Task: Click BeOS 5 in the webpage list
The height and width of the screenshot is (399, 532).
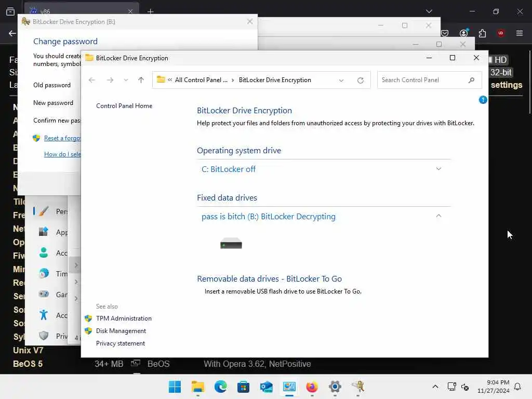Action: coord(28,364)
